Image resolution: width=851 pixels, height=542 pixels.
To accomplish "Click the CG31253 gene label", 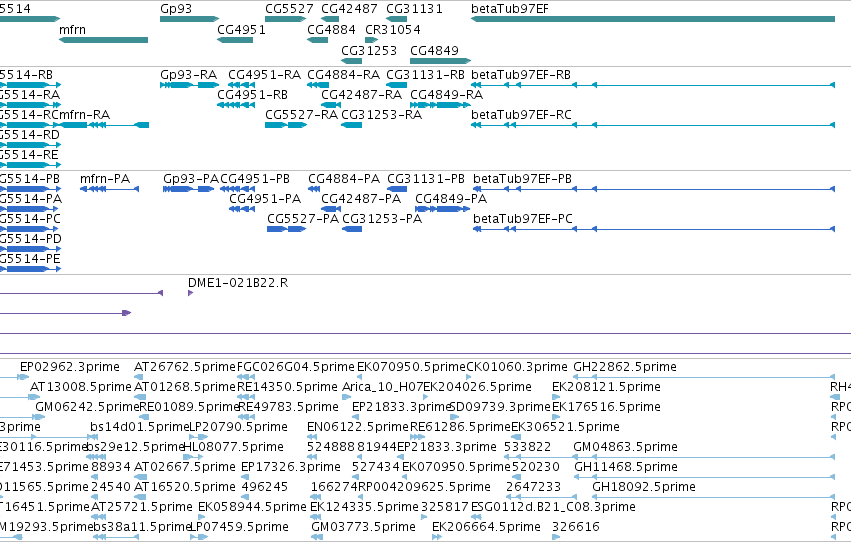I will pyautogui.click(x=369, y=50).
